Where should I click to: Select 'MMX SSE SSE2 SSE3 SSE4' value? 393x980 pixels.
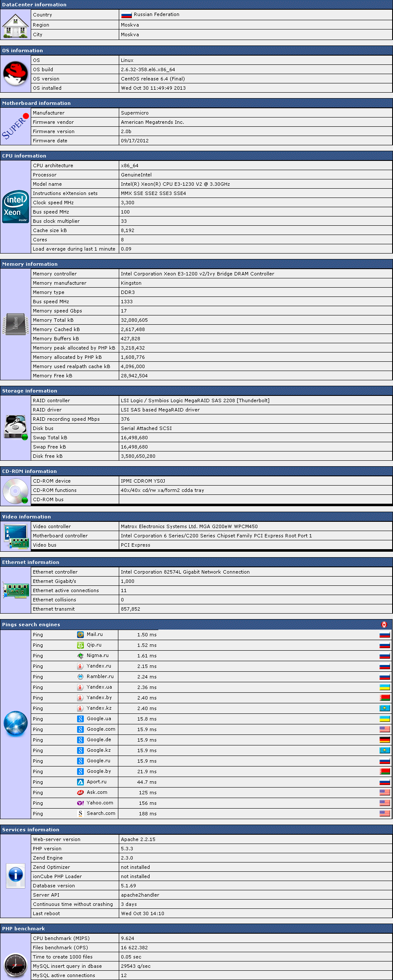153,193
